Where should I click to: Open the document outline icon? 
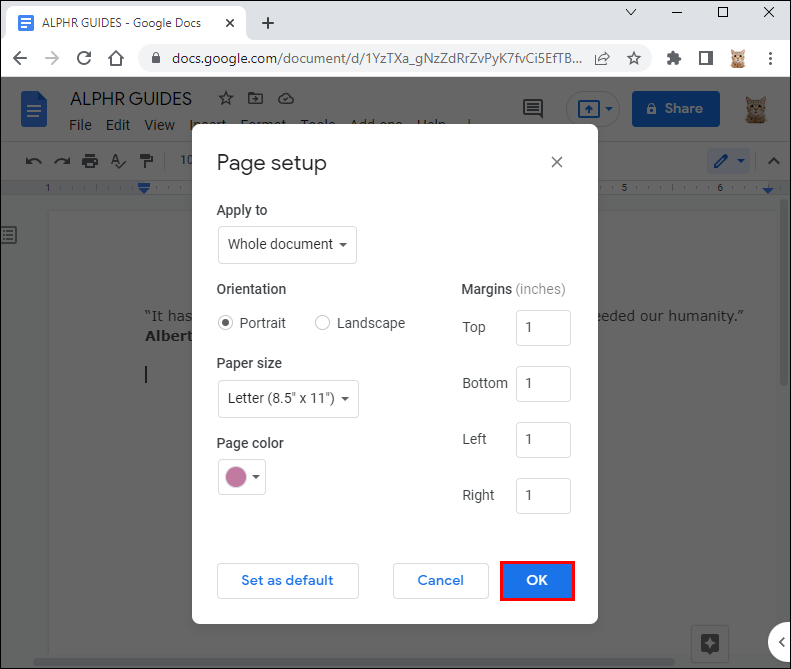point(9,235)
